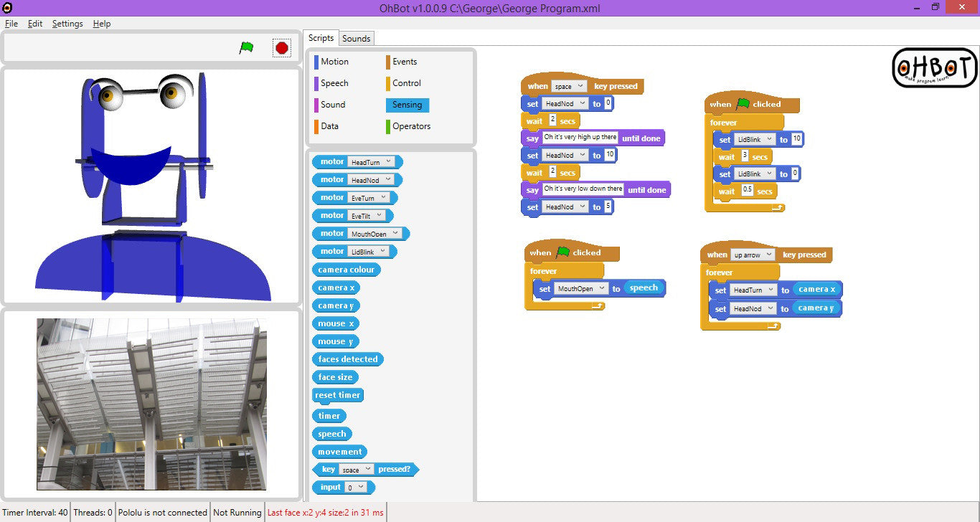Click the speech sensing block in palette
980x522 pixels.
pos(331,434)
